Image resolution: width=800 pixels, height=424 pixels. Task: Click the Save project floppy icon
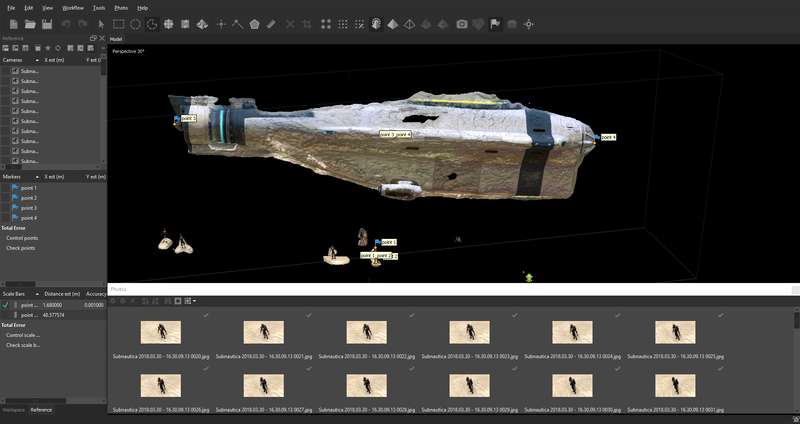click(47, 24)
